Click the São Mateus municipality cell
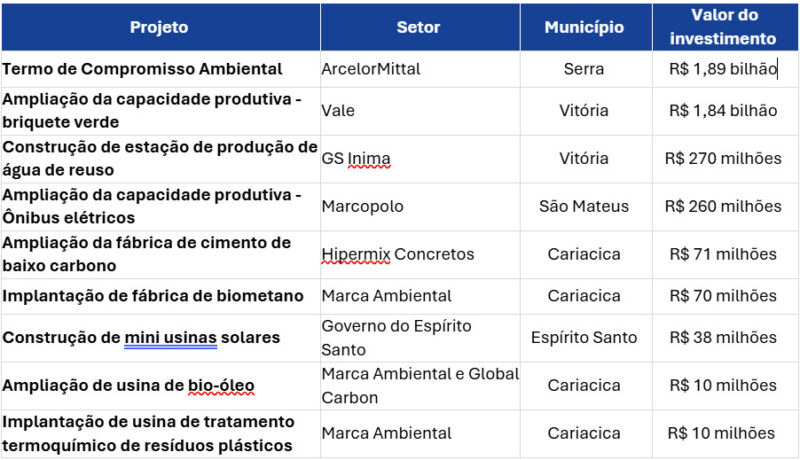This screenshot has width=800, height=460. pyautogui.click(x=584, y=206)
